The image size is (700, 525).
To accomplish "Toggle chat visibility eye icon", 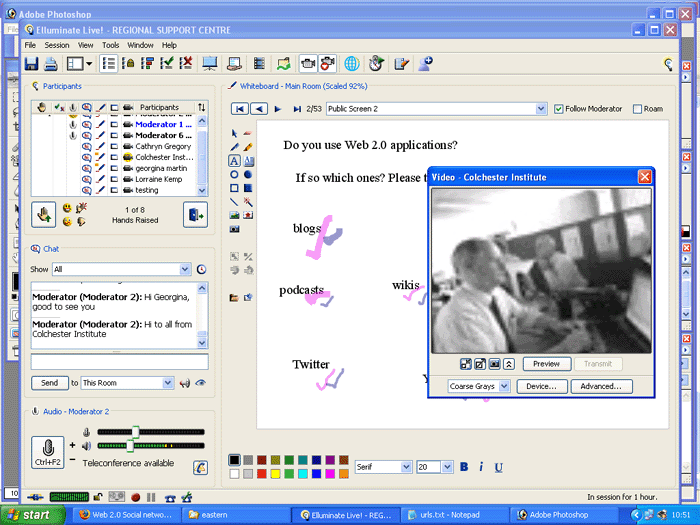I will tap(200, 383).
